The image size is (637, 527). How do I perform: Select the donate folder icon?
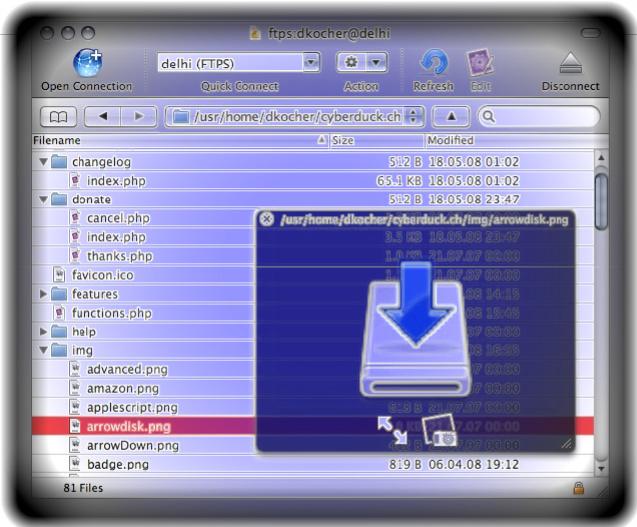pyautogui.click(x=59, y=200)
